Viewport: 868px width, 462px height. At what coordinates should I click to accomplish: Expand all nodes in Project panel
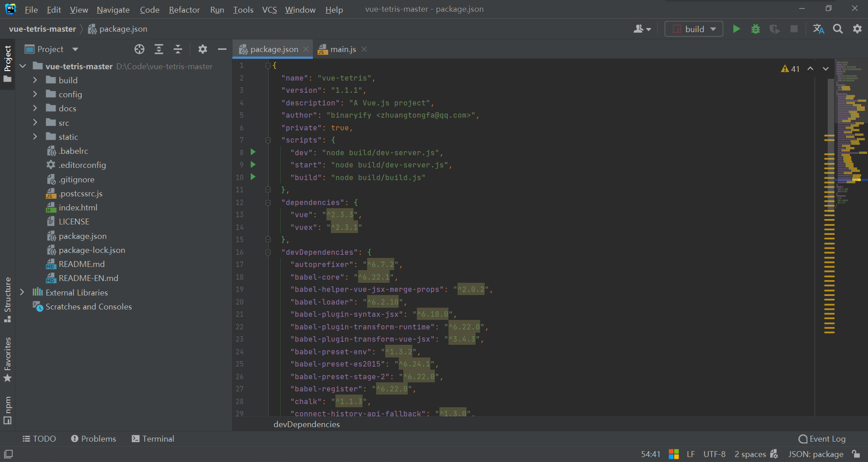159,49
